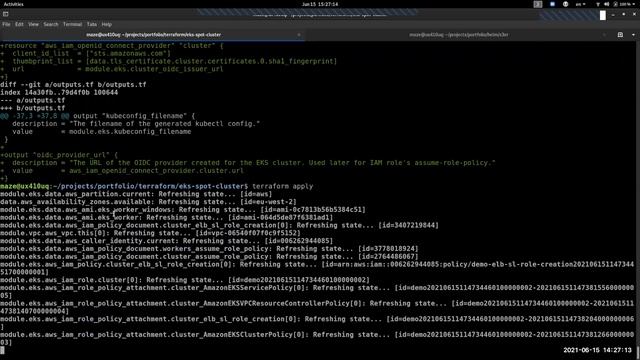Open the Activities overview
Viewport: 640px width, 360px height.
[x=13, y=4]
